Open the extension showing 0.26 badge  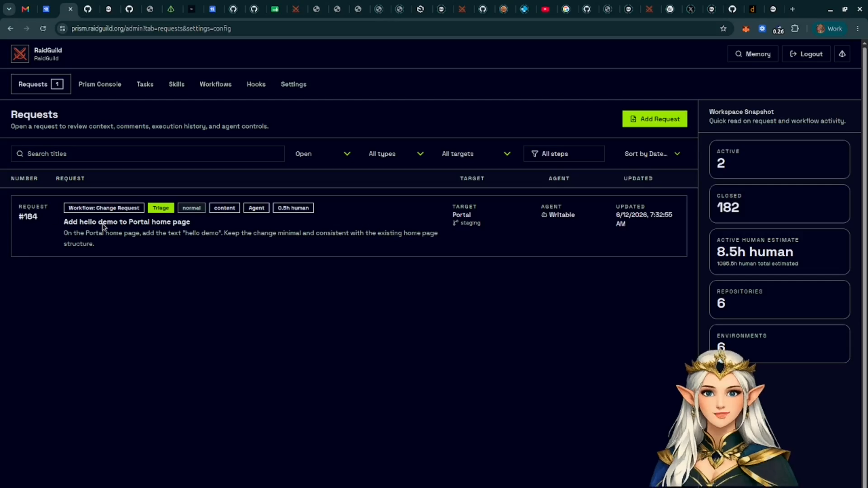coord(778,29)
